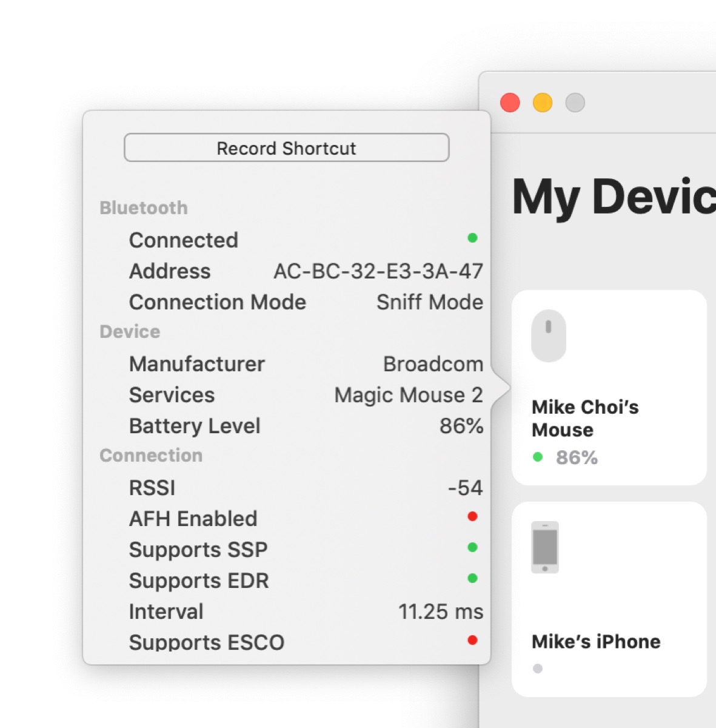This screenshot has width=716, height=728.
Task: Click the red AFH Enabled indicator
Action: coord(472,517)
